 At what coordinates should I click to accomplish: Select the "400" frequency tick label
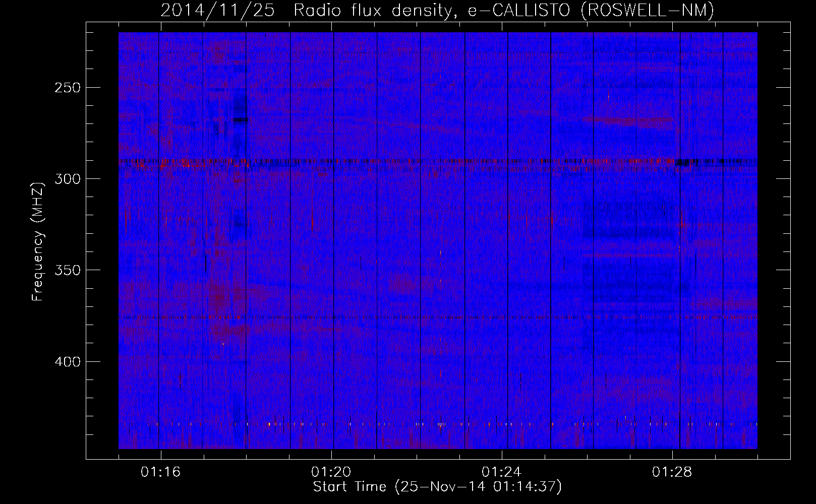click(x=68, y=362)
